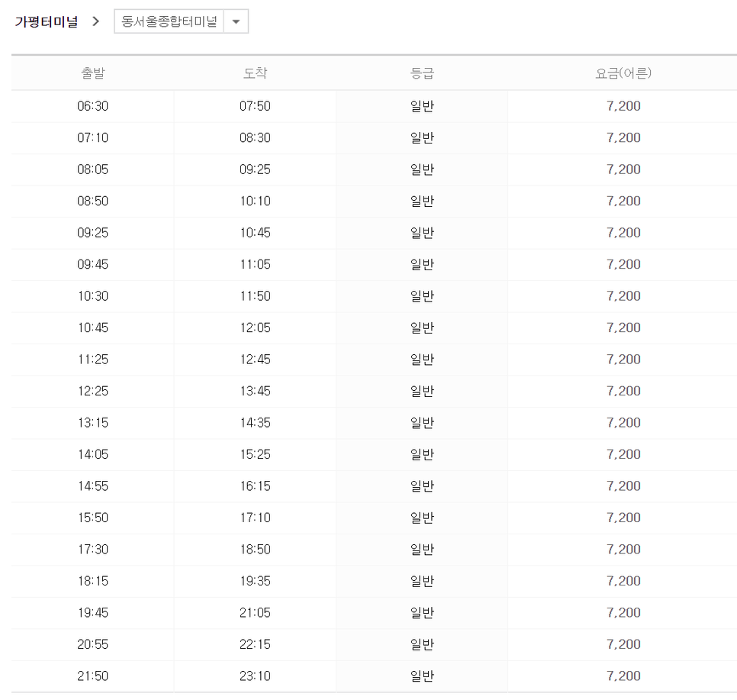Screen dimensions: 737x700
Task: Select the 10:45 departure time
Action: coord(92,327)
